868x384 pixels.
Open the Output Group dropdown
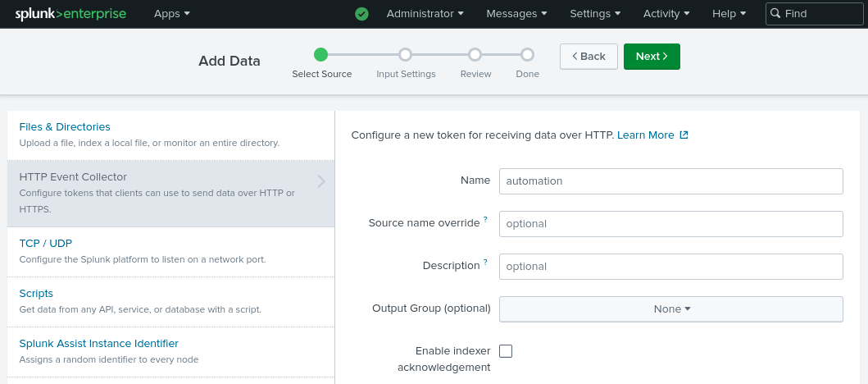tap(670, 309)
